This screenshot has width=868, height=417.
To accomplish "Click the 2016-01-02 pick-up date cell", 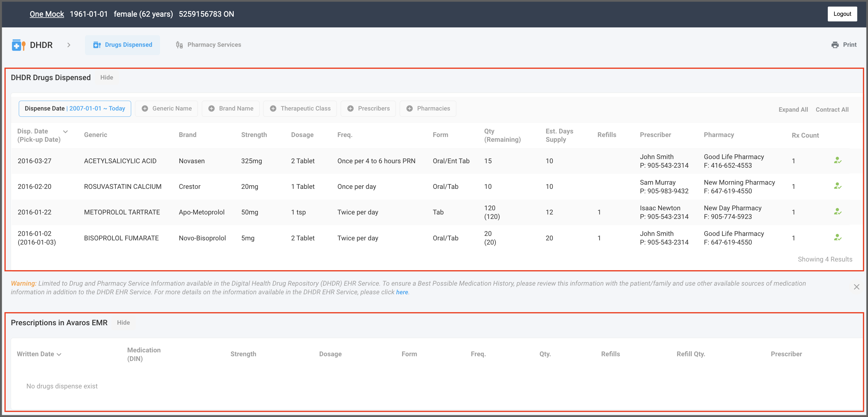I will (37, 238).
